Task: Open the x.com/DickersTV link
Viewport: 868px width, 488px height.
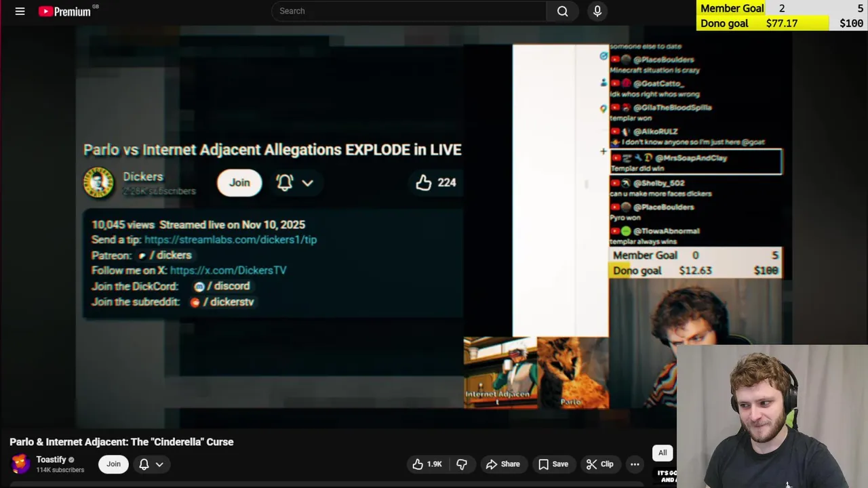Action: [x=228, y=270]
